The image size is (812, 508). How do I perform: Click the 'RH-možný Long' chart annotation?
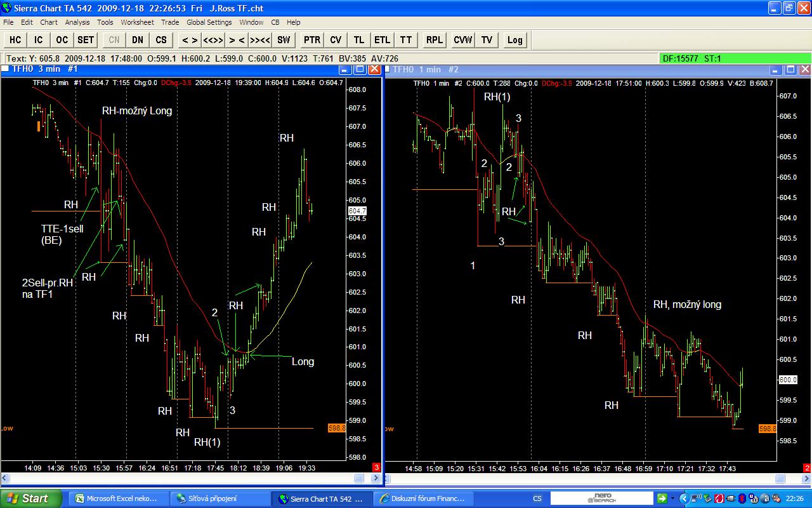tap(137, 111)
